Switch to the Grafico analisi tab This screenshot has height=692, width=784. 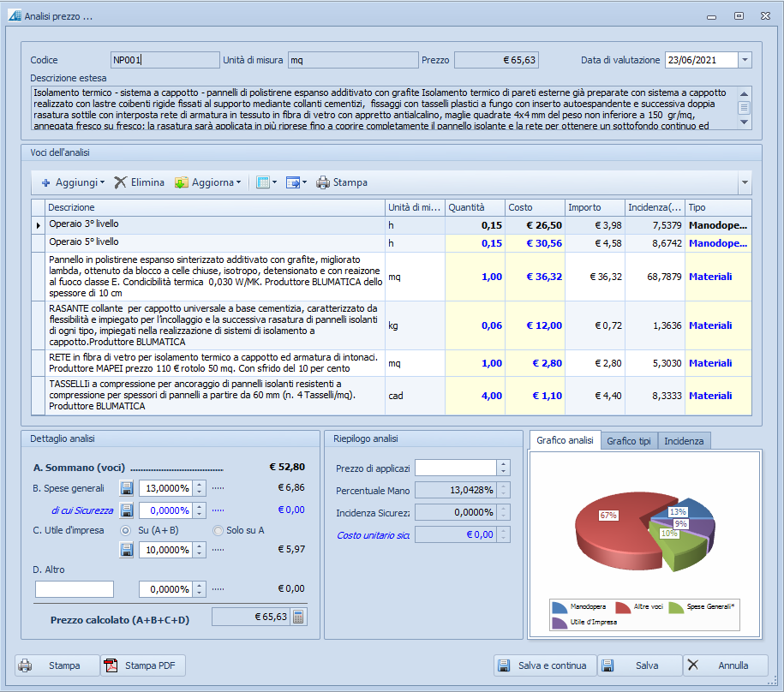[x=565, y=440]
